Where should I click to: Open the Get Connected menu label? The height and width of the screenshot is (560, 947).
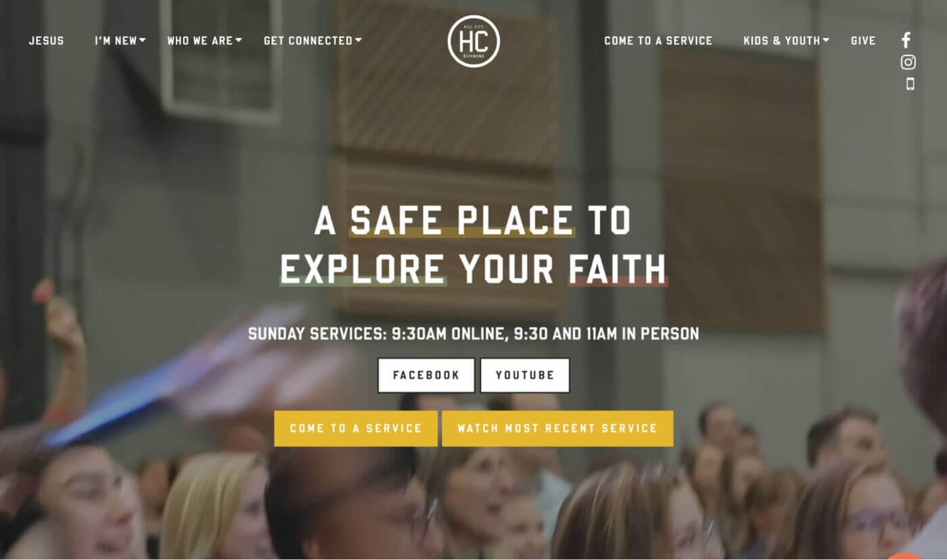click(308, 41)
